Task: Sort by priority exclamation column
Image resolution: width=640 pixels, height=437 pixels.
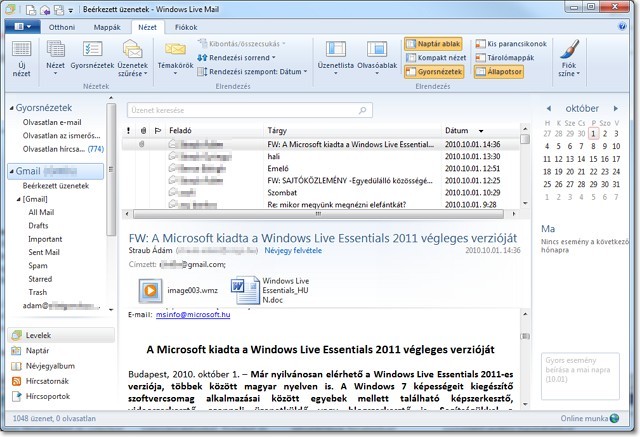Action: pos(129,131)
